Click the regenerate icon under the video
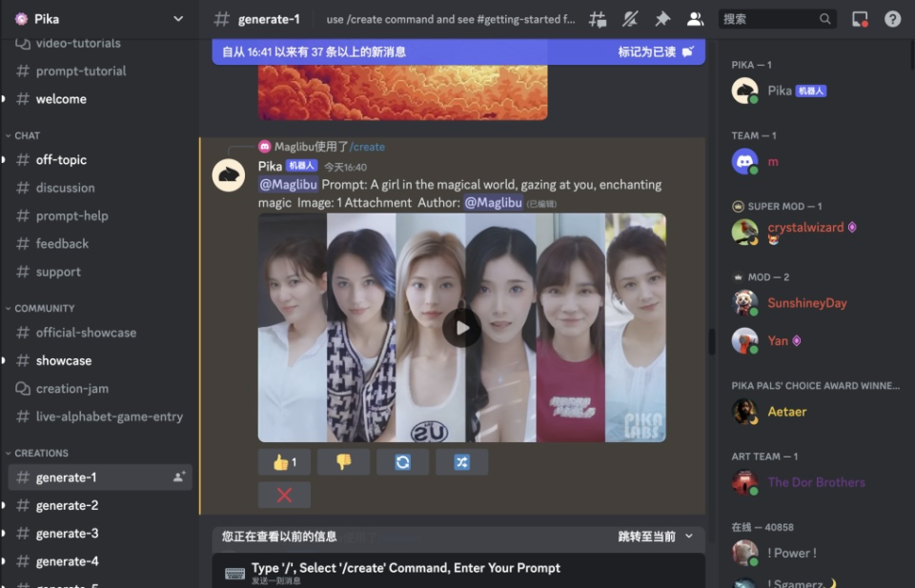This screenshot has width=915, height=588. 402,461
